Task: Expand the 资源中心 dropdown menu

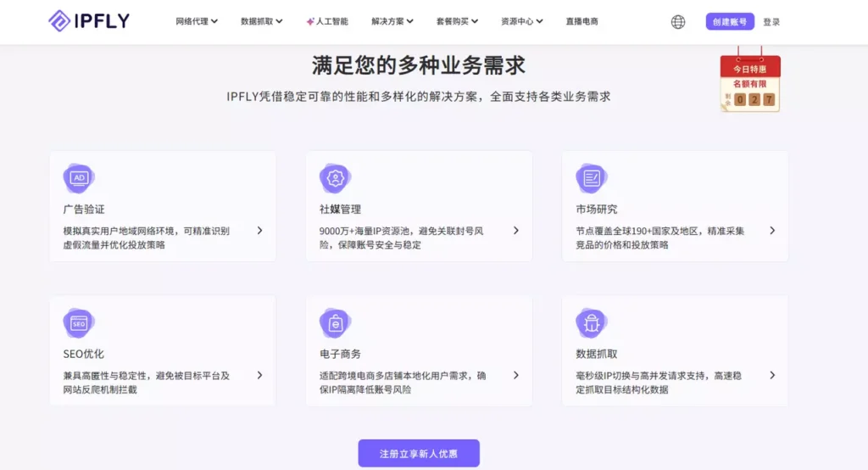Action: click(x=521, y=21)
